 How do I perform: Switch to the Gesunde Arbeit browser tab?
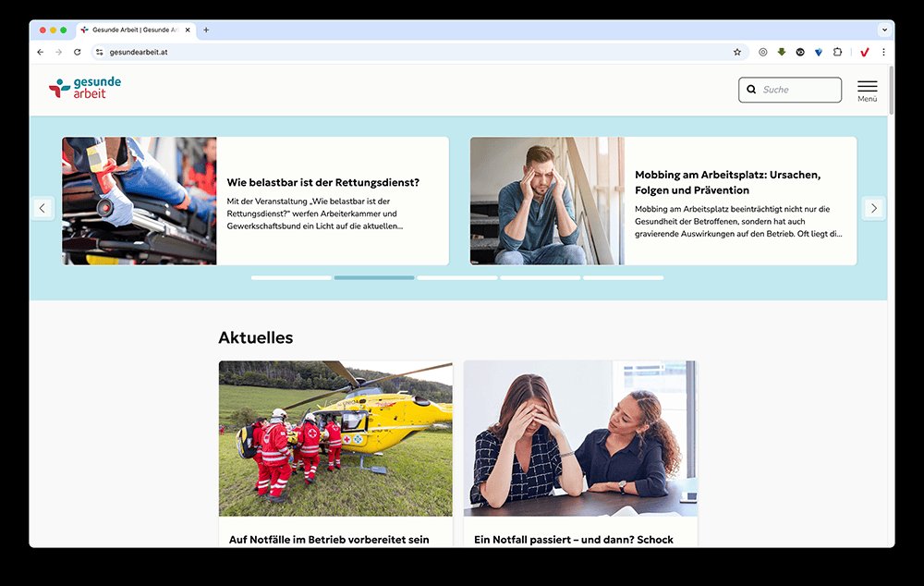click(134, 30)
